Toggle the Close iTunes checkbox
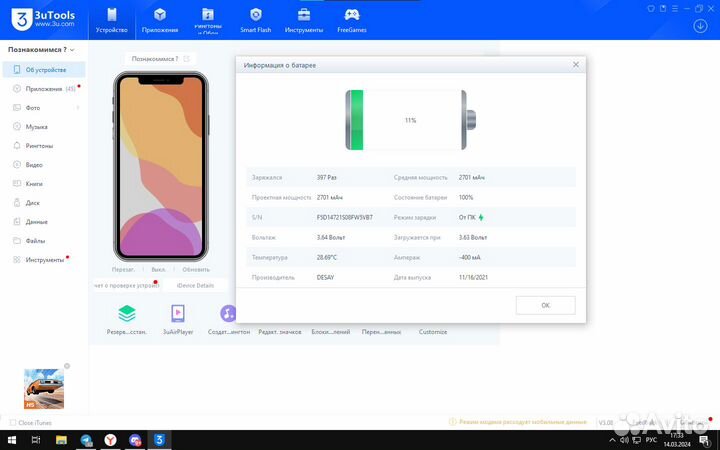The image size is (720, 450). point(13,422)
